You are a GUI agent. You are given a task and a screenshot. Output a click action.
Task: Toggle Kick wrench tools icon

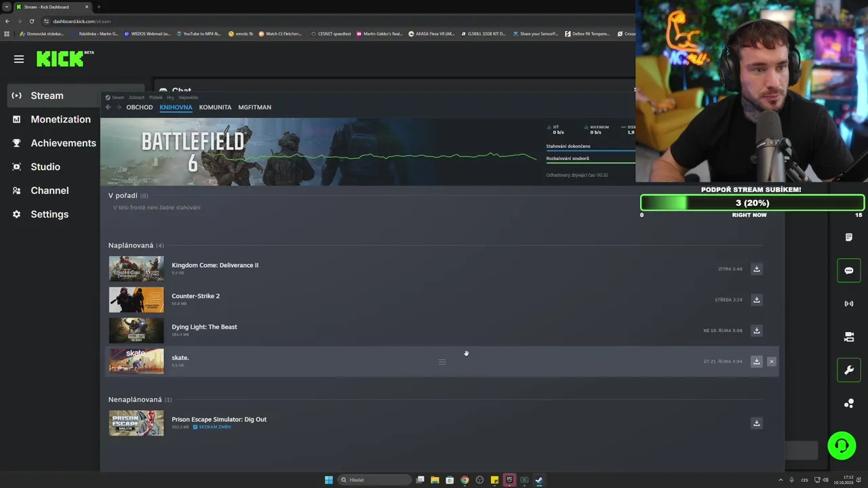tap(849, 370)
